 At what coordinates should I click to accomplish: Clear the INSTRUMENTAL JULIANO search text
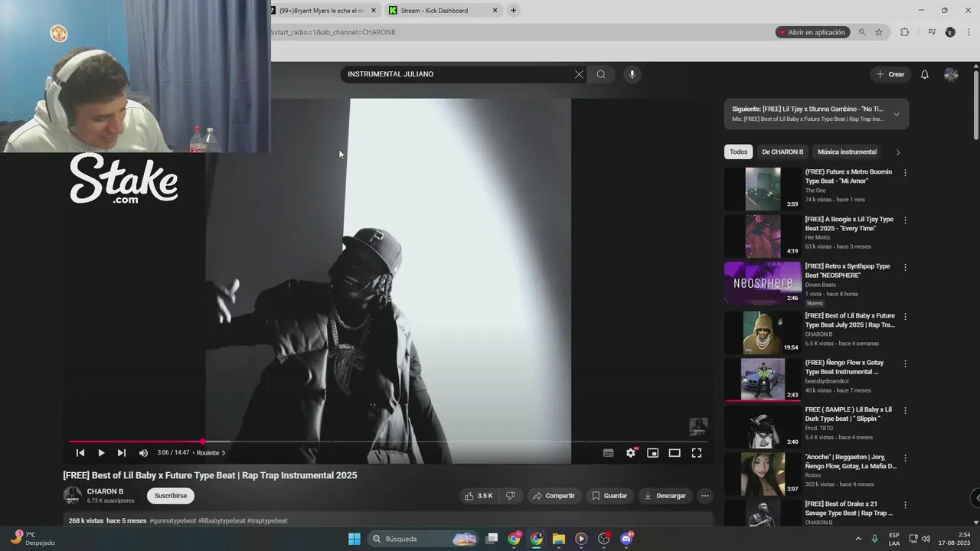[x=579, y=74]
